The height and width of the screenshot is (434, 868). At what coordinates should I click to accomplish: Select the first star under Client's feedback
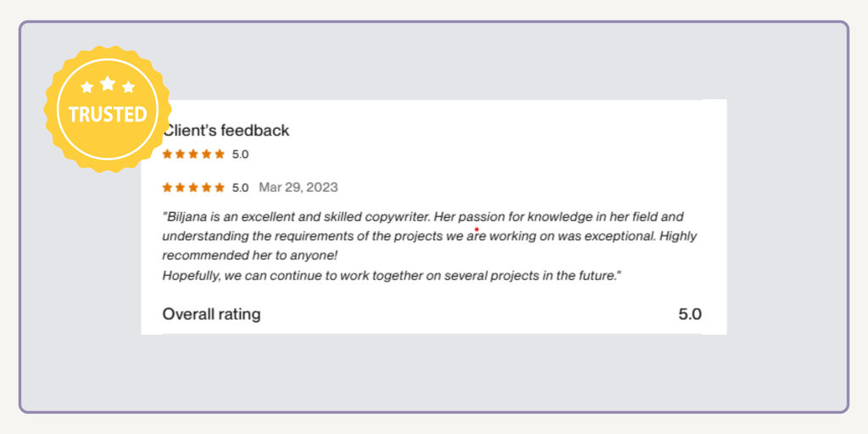[x=167, y=154]
